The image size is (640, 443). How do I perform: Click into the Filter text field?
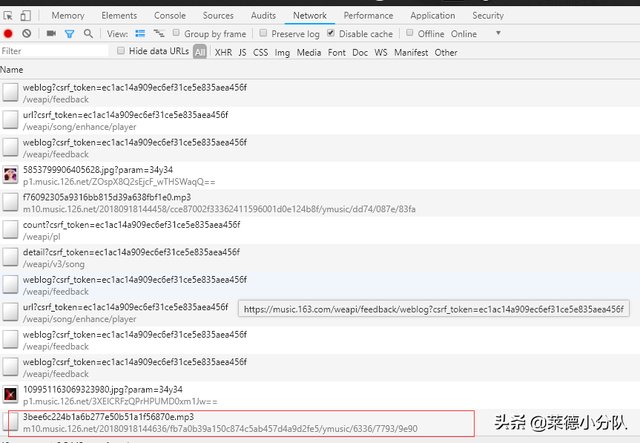[x=54, y=51]
